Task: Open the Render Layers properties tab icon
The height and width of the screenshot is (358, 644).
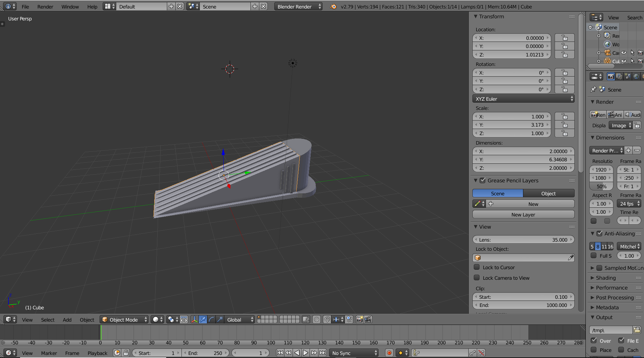Action: (x=619, y=77)
